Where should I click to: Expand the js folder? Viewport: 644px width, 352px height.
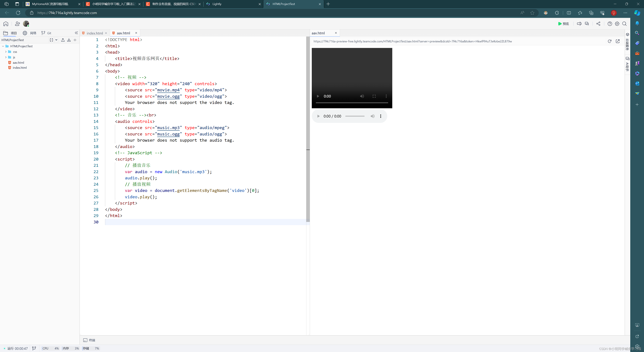[6, 57]
